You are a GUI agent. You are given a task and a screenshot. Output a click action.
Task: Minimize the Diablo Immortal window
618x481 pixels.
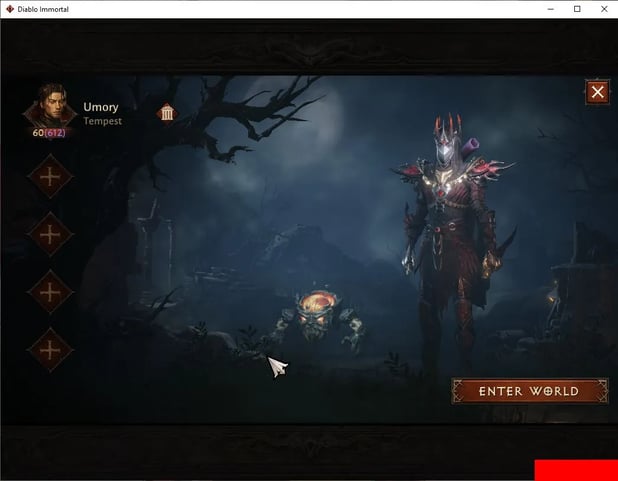pyautogui.click(x=549, y=9)
